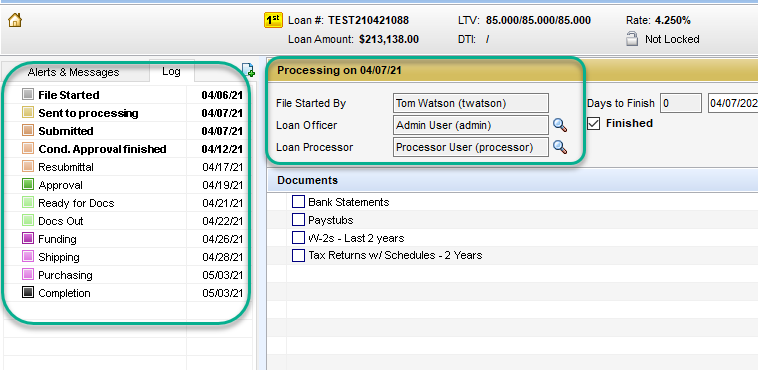Viewport: 758px width, 370px height.
Task: Click Docs Out milestone square icon
Action: pos(28,221)
